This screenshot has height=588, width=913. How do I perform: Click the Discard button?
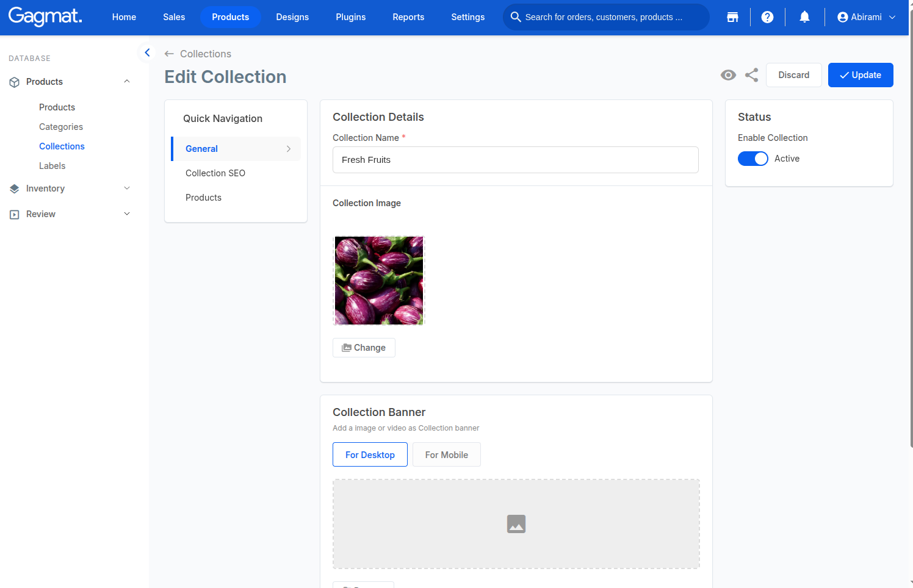(x=794, y=75)
